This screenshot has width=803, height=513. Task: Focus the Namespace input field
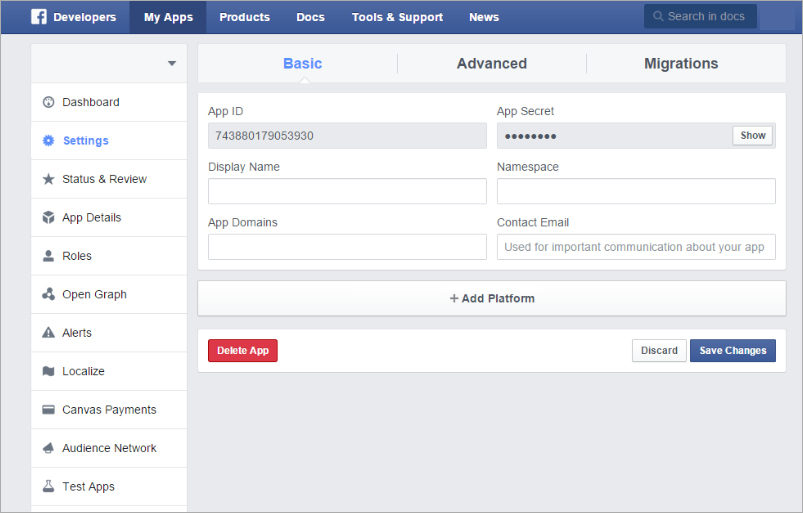(636, 191)
